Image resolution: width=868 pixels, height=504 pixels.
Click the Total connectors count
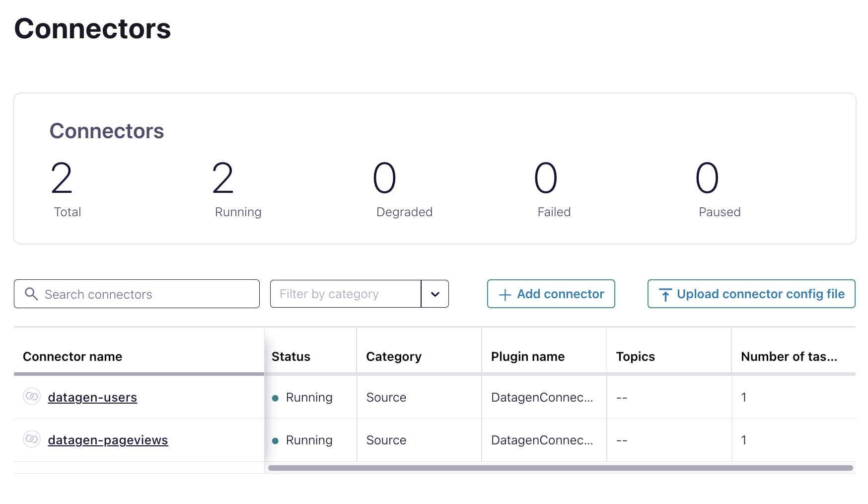coord(62,178)
